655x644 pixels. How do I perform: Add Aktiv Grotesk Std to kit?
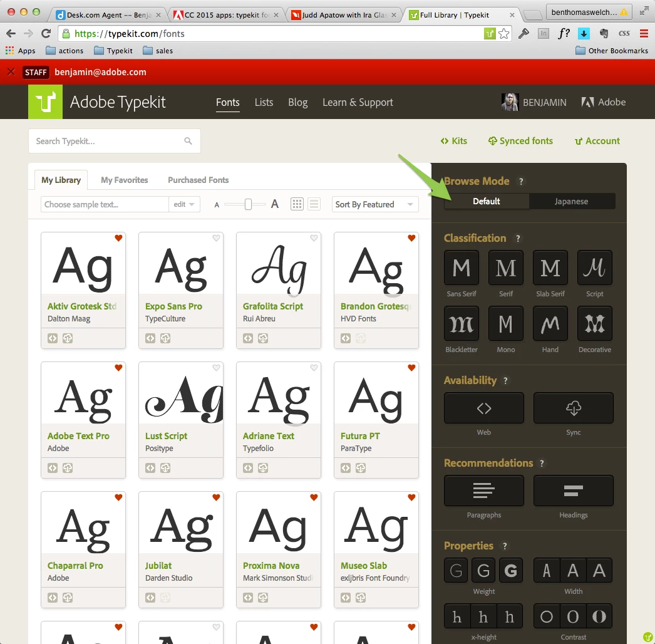tap(52, 338)
